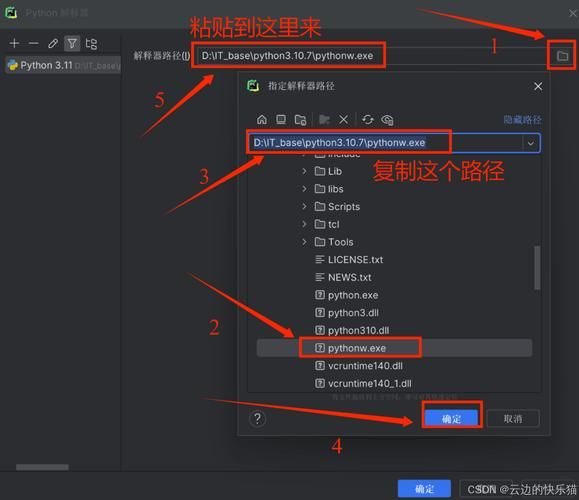
Task: Click the desktop directory icon
Action: point(281,120)
